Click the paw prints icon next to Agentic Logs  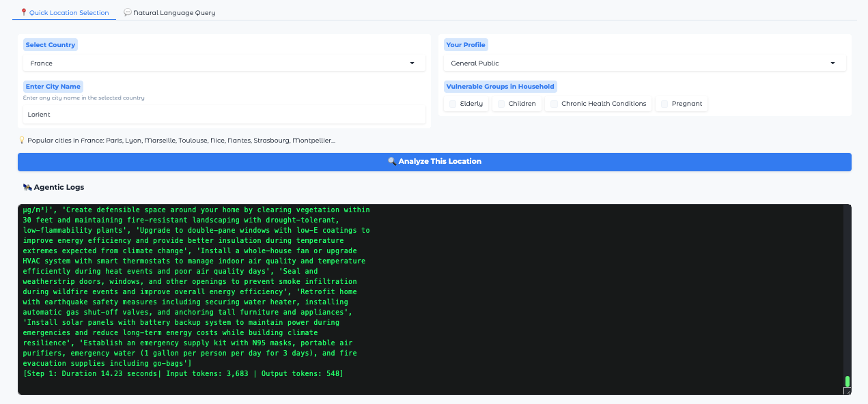[27, 187]
